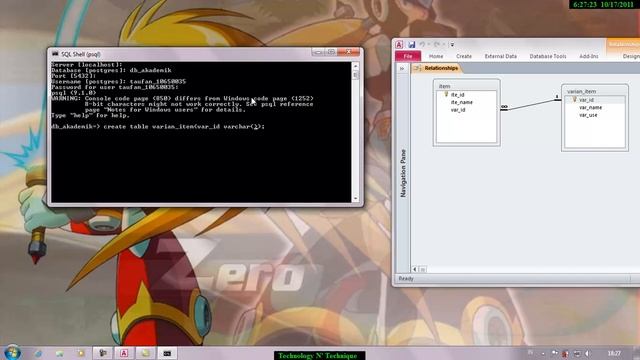Click the varian_item table title bar
The height and width of the screenshot is (360, 640).
coord(594,91)
